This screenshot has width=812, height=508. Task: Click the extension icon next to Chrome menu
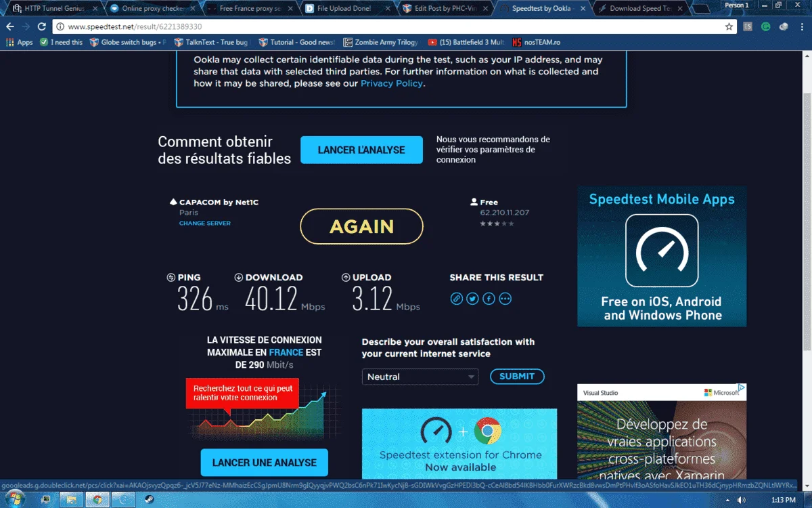click(x=783, y=26)
